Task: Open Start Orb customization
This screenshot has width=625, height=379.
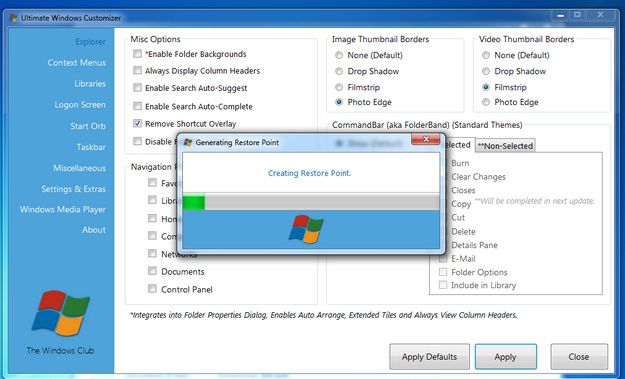Action: 88,126
